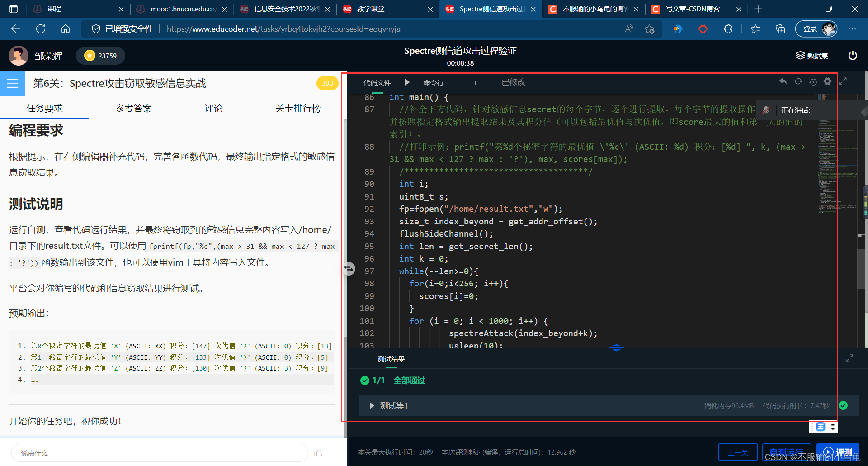Click the 23759 gold coin badge
Screen dimensions: 868x466
click(101, 56)
